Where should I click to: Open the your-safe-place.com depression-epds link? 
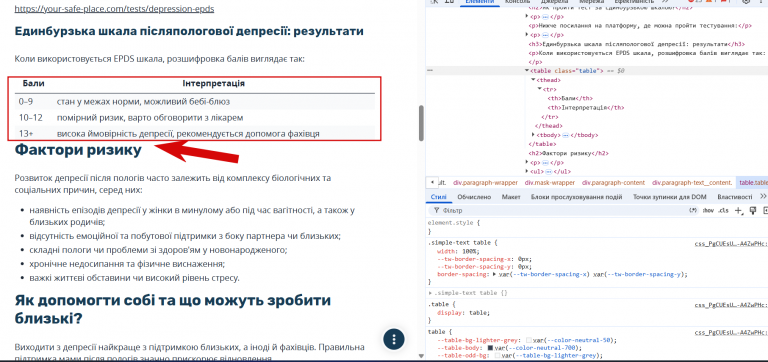(115, 9)
